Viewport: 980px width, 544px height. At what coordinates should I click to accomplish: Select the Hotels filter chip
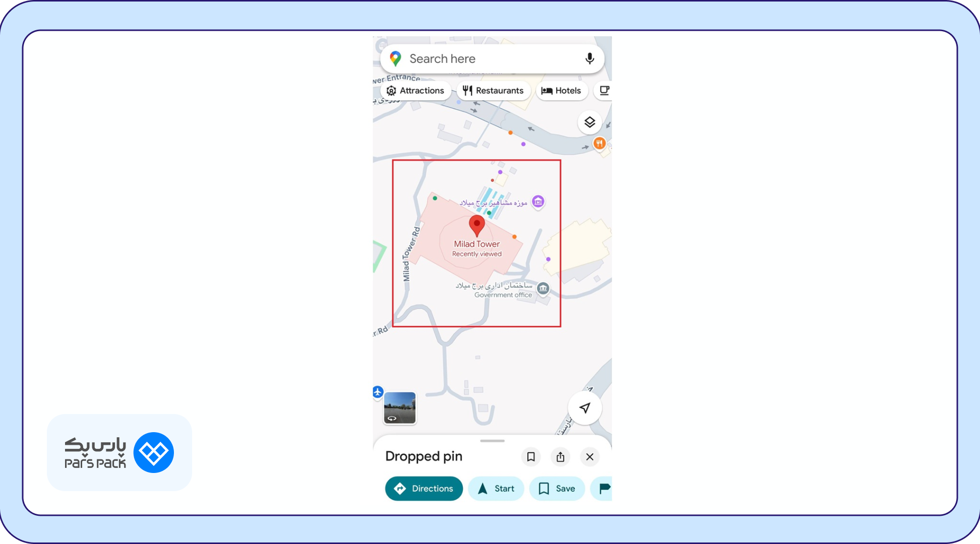point(561,91)
